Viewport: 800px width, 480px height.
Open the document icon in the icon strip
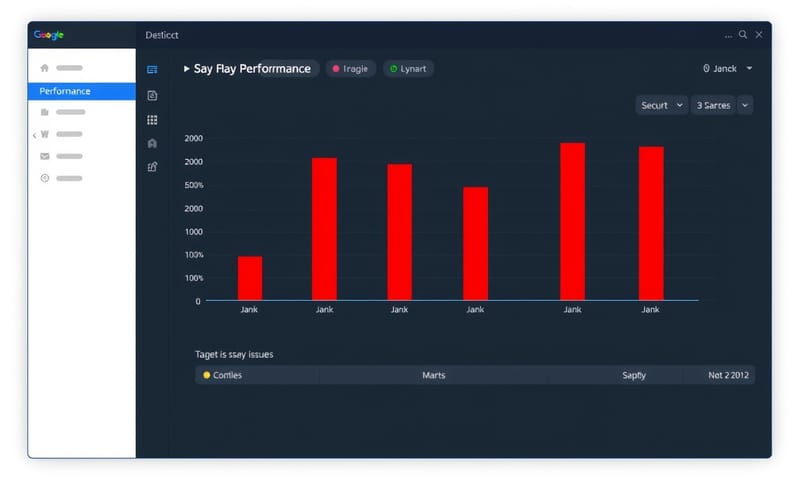(x=152, y=95)
